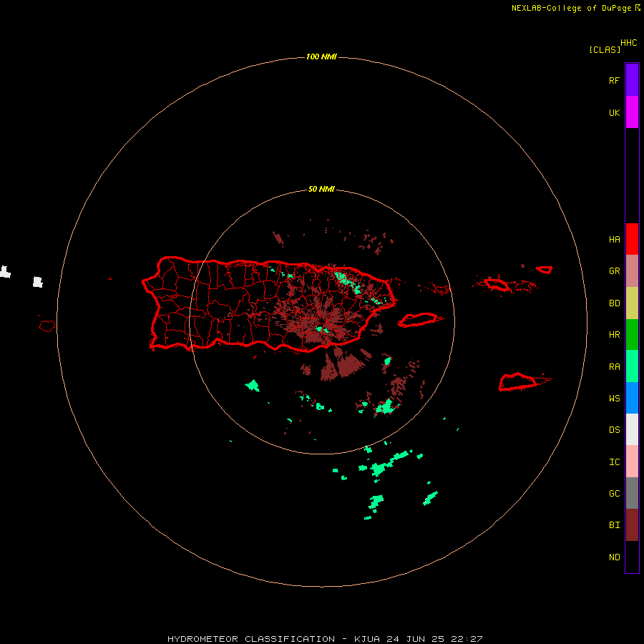The width and height of the screenshot is (644, 644).
Task: Click the RA legend label
Action: (615, 367)
